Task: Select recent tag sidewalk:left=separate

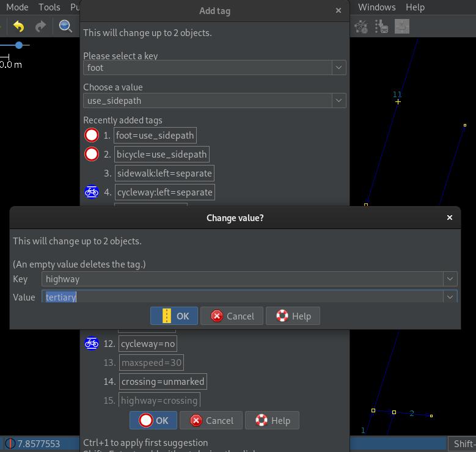Action: (x=164, y=173)
